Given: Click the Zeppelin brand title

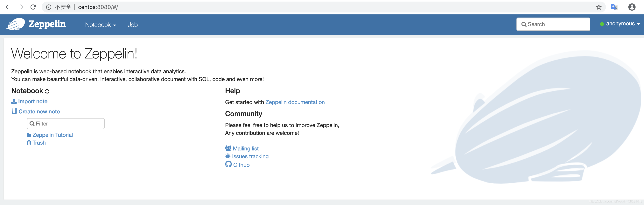Looking at the screenshot, I should pyautogui.click(x=47, y=24).
